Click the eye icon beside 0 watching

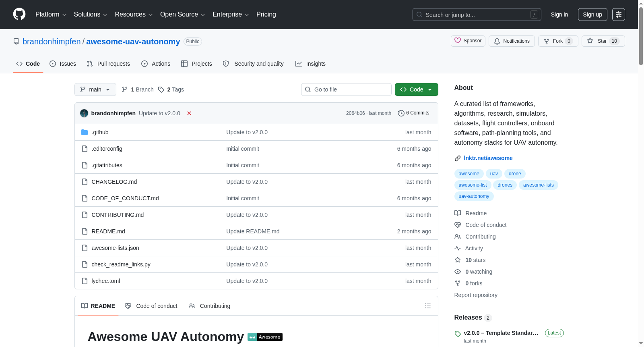coord(458,272)
